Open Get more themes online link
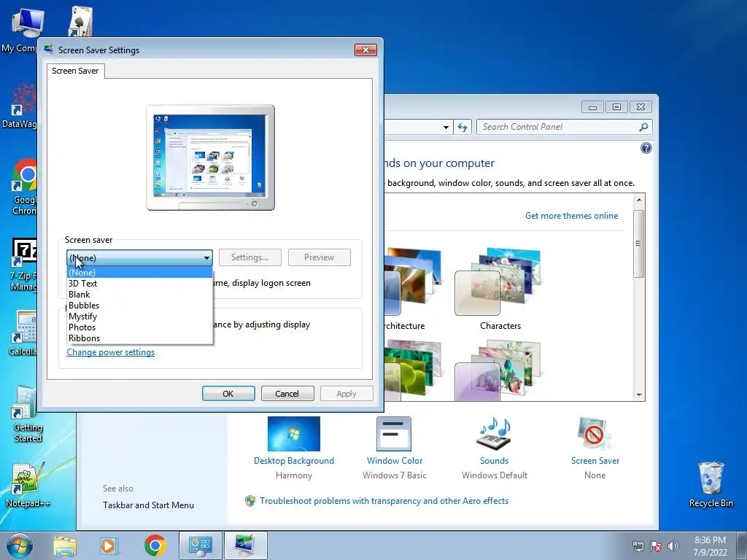Screen dimensions: 747x560 pos(571,216)
